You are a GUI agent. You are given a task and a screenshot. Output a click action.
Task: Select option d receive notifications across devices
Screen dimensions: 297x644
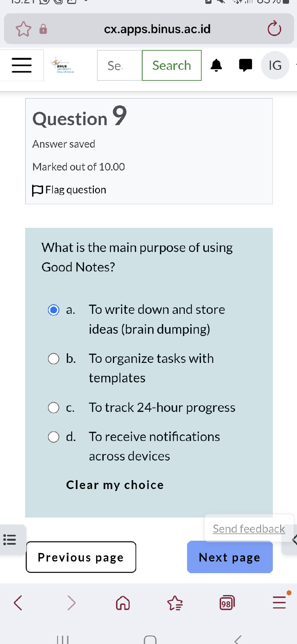pyautogui.click(x=54, y=437)
